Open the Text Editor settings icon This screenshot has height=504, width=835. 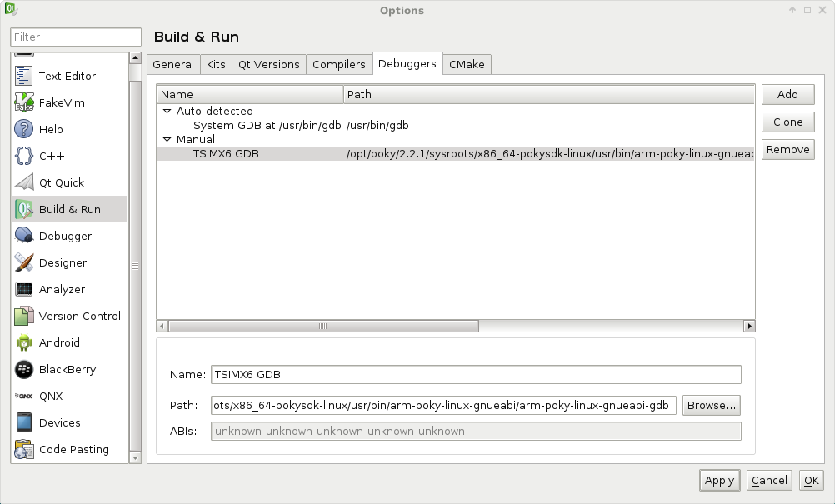click(x=23, y=76)
